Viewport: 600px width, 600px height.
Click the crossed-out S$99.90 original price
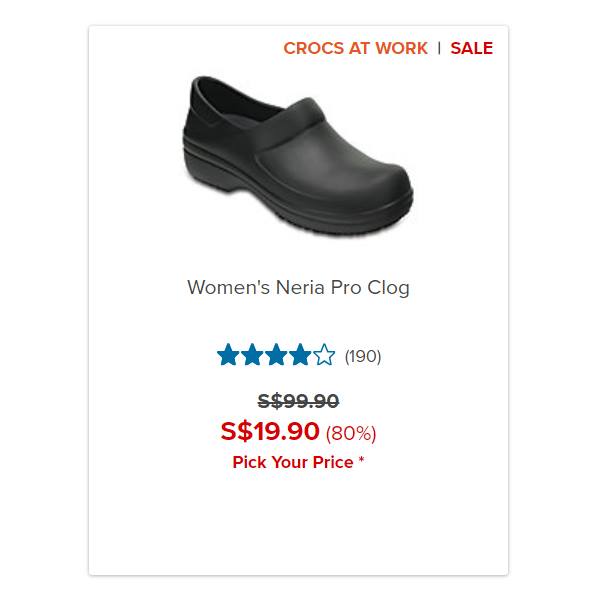tap(298, 401)
